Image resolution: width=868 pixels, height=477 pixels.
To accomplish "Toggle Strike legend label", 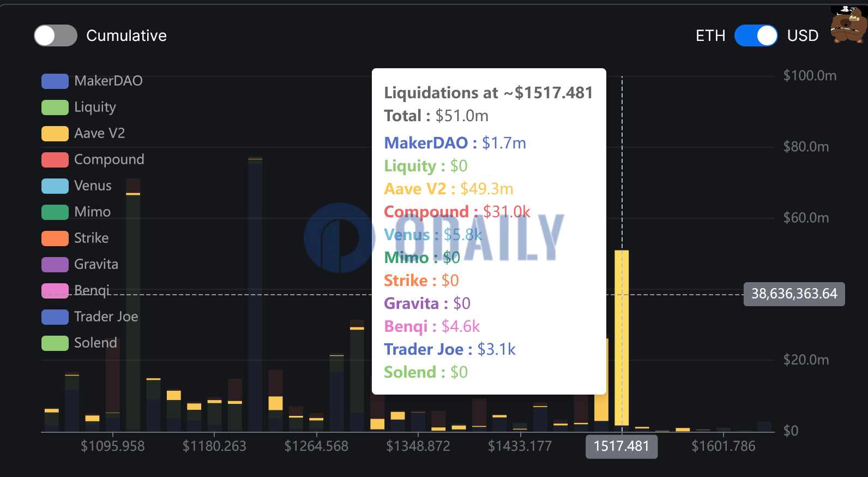I will click(91, 238).
